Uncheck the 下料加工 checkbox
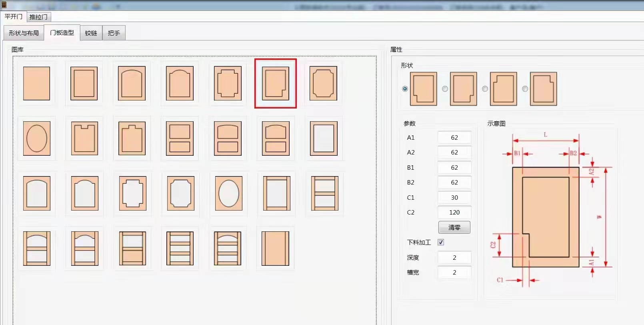This screenshot has width=644, height=325. click(x=441, y=242)
